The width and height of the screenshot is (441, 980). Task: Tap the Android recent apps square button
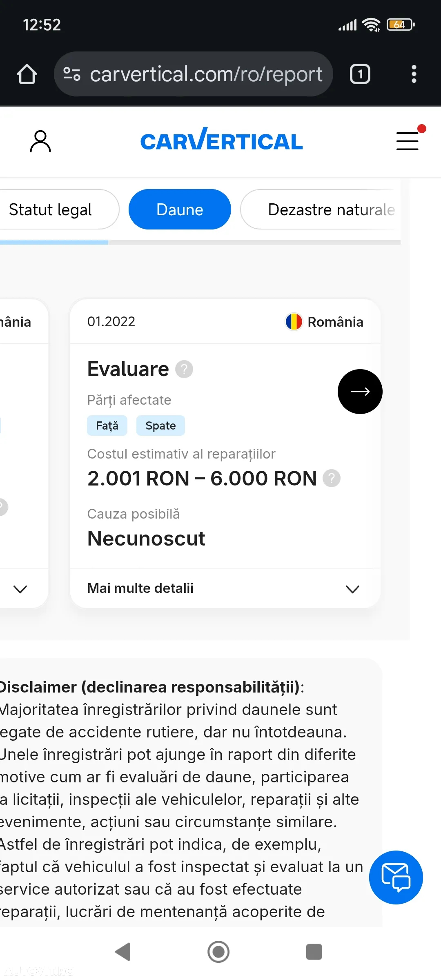(x=314, y=952)
